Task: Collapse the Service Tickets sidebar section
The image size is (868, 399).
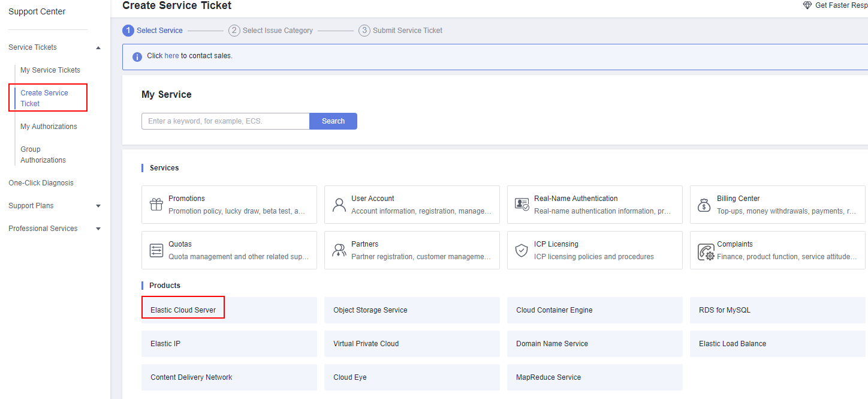Action: pos(98,47)
